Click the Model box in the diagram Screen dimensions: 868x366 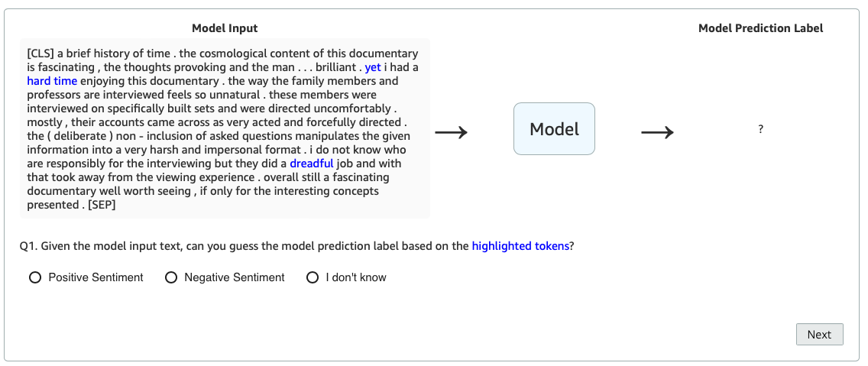pyautogui.click(x=554, y=129)
